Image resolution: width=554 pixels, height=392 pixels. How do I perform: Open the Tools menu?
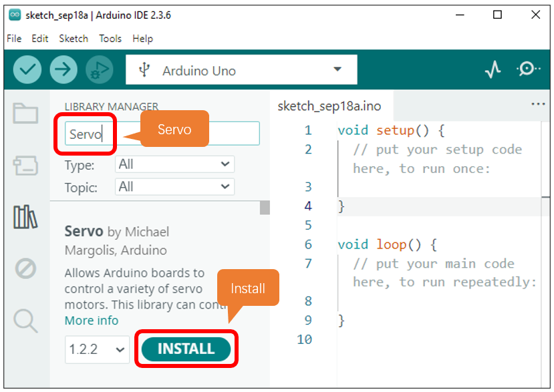110,39
